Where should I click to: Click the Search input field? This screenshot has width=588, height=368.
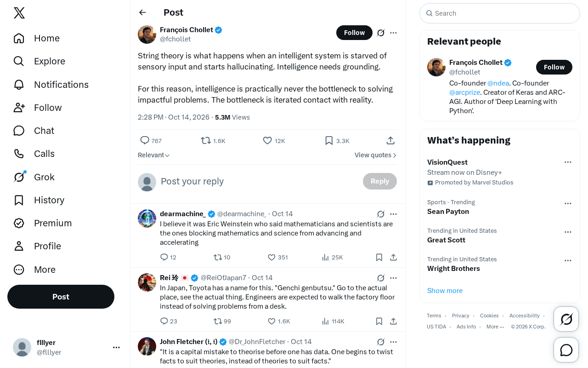(x=500, y=13)
